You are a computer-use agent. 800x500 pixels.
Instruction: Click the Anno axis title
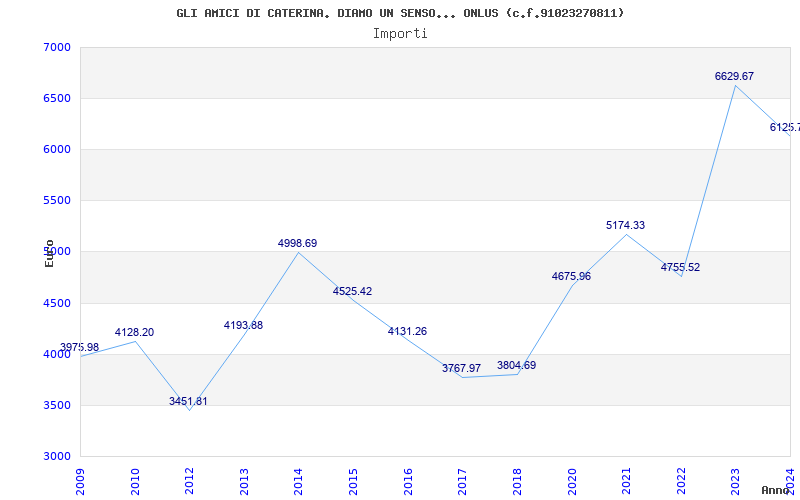(x=775, y=491)
